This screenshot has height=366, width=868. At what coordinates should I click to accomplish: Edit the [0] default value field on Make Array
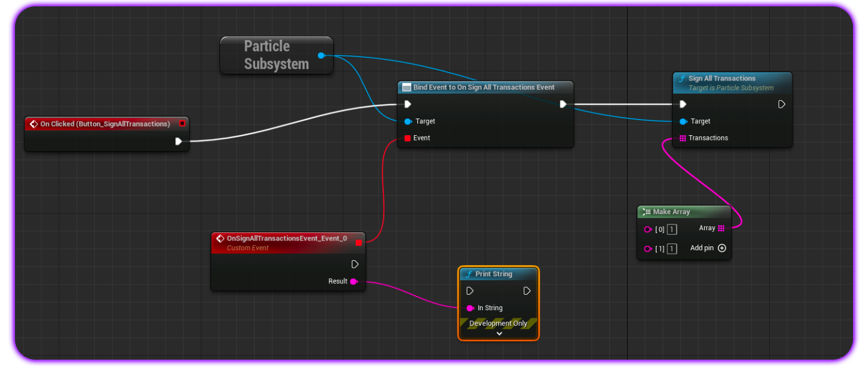672,229
